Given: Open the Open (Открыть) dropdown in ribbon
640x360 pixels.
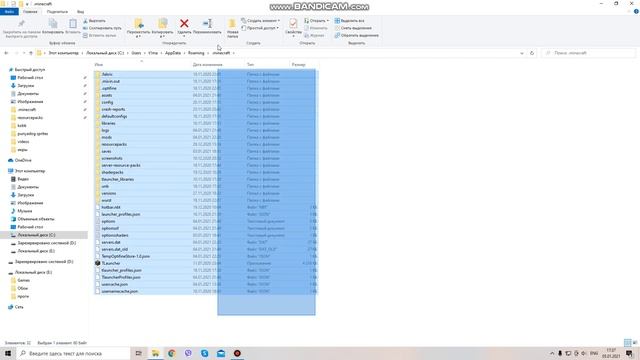Looking at the screenshot, I should (x=316, y=20).
